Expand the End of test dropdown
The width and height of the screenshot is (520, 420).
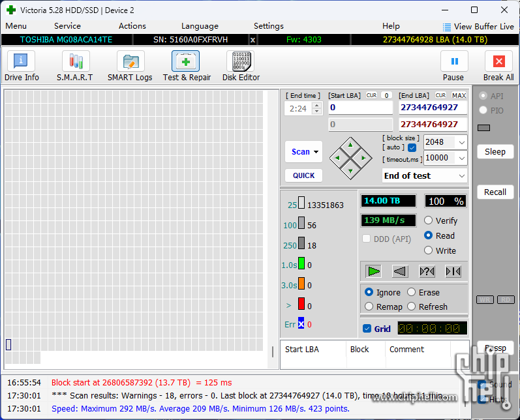tap(462, 175)
